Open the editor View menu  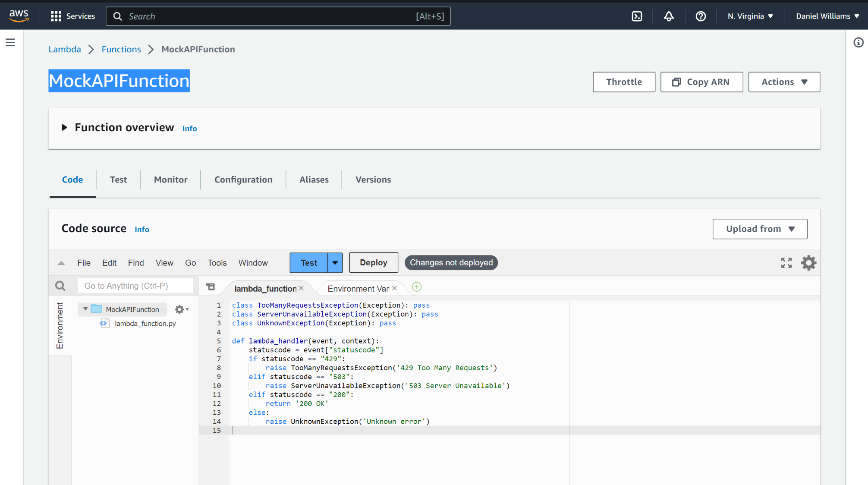pyautogui.click(x=164, y=263)
